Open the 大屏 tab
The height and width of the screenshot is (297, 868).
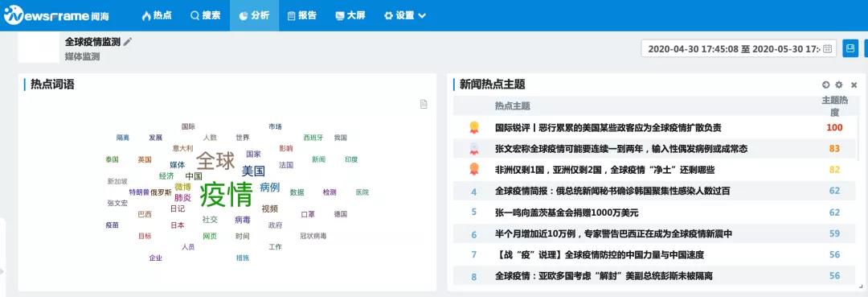(350, 15)
